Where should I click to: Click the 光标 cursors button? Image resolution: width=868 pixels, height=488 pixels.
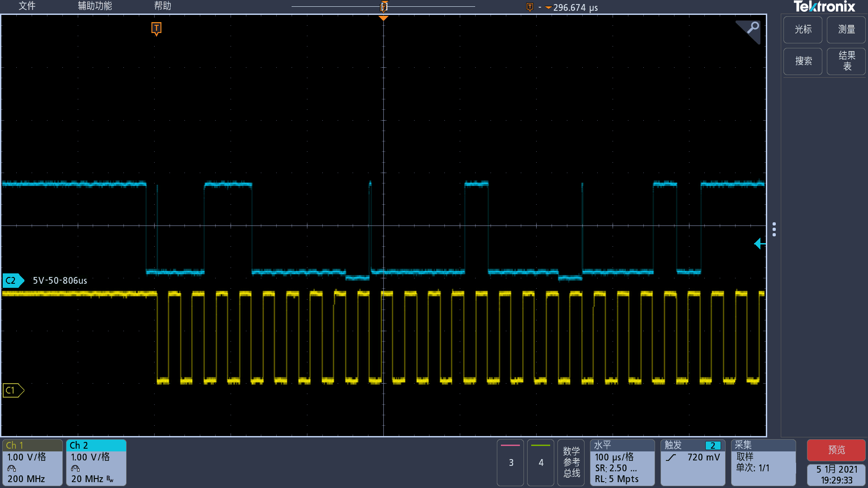(x=802, y=30)
